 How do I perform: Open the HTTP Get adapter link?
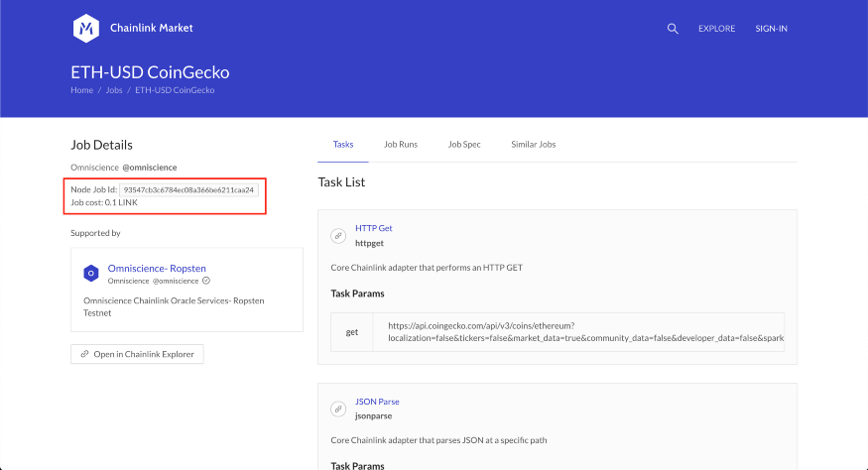[374, 228]
